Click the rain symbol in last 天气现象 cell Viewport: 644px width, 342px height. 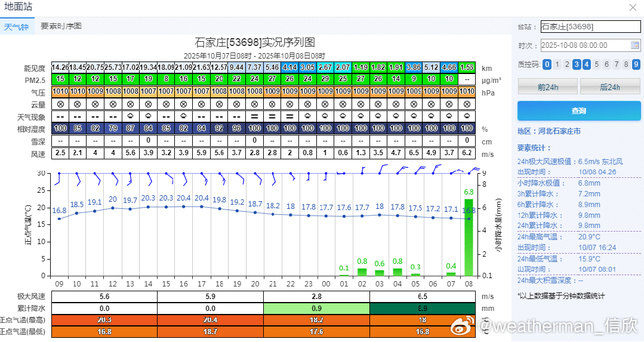[467, 116]
